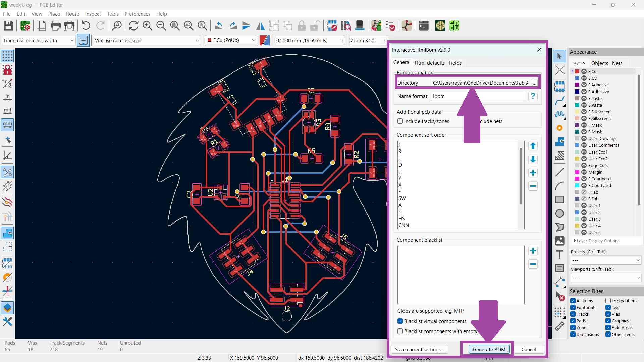The image size is (644, 362).
Task: Click the B.Cu layer color swatch
Action: (577, 78)
